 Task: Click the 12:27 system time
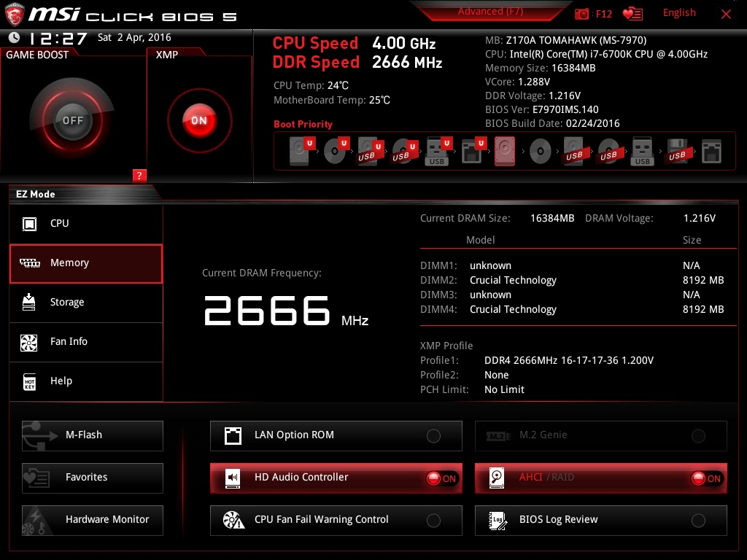[x=58, y=39]
